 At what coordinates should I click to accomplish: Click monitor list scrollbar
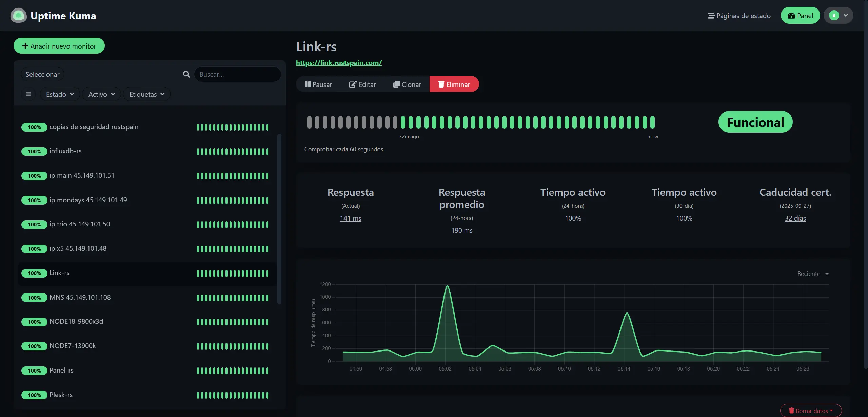pos(279,219)
